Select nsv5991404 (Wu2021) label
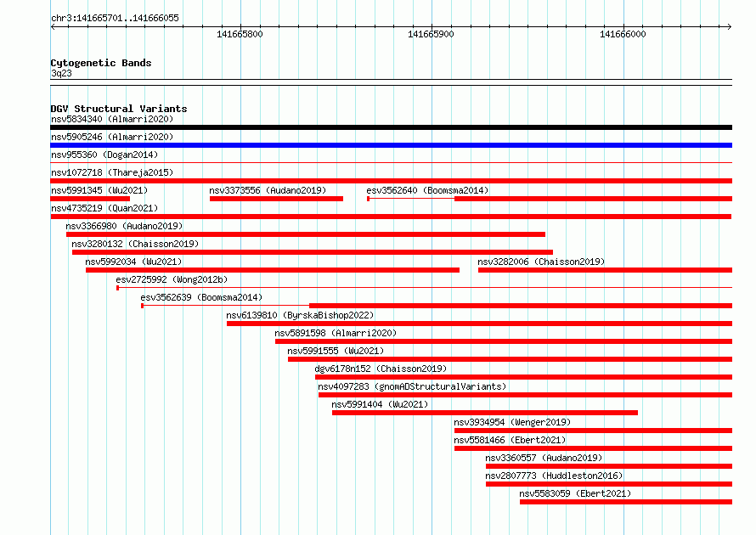The image size is (756, 535). [380, 404]
